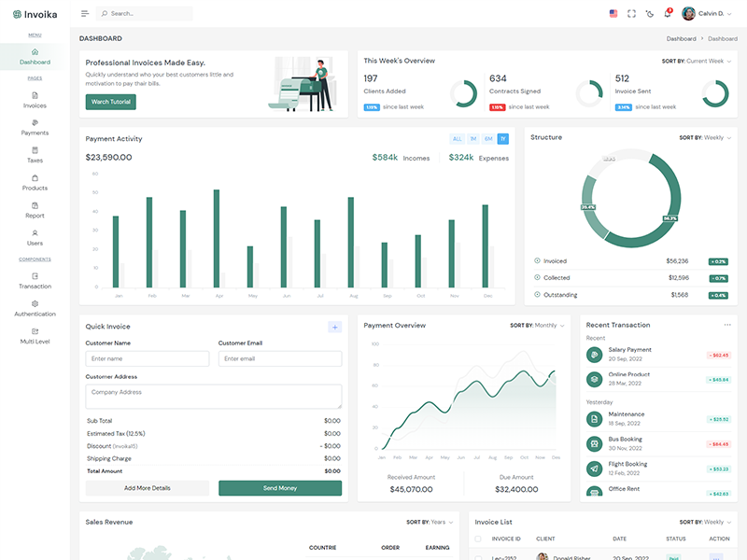Open Invoices icon in the sidebar
747x560 pixels.
(35, 95)
